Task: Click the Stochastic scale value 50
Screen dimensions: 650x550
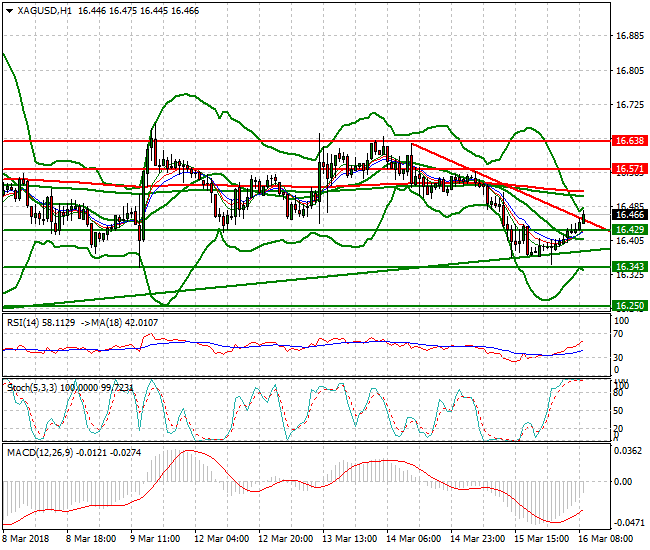Action: click(x=618, y=411)
